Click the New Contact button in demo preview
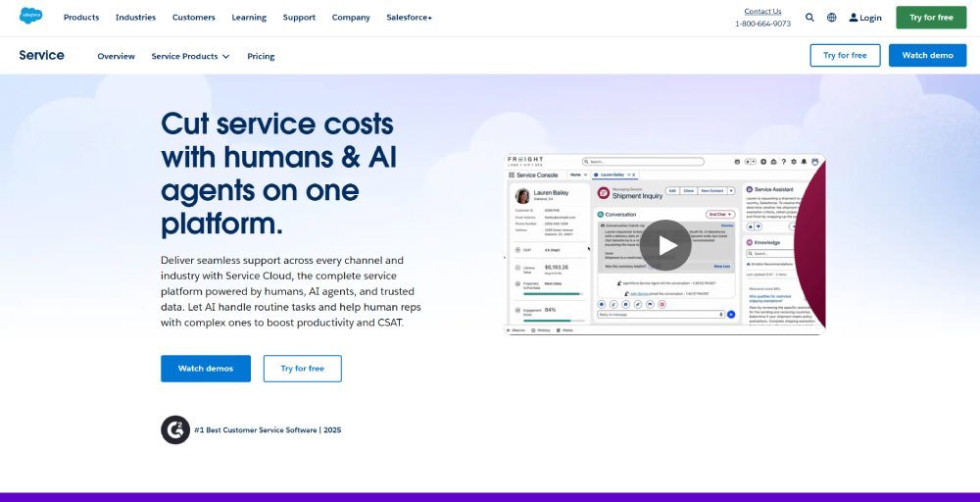The width and height of the screenshot is (980, 502). coord(712,190)
